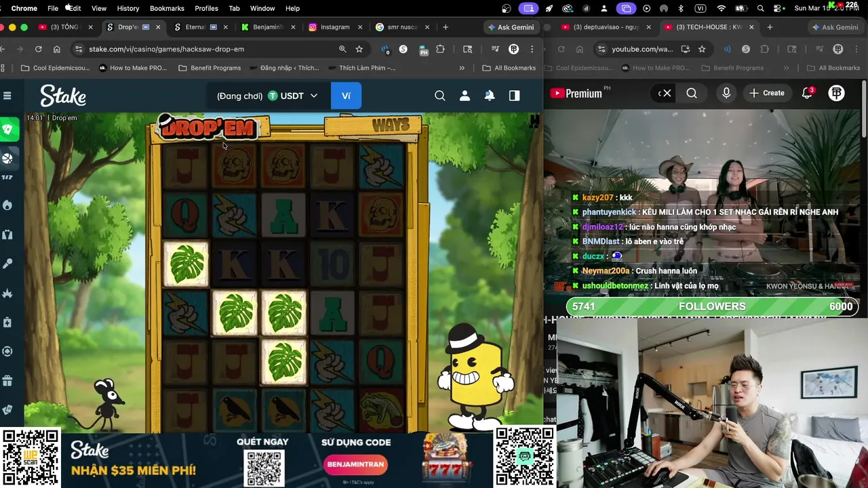The width and height of the screenshot is (868, 488).
Task: Open the Window menu in the menu bar
Action: (x=262, y=8)
